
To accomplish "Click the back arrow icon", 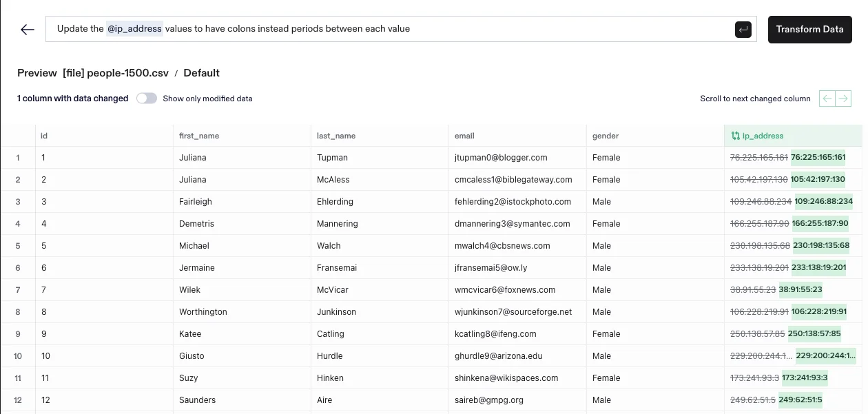I will [28, 30].
